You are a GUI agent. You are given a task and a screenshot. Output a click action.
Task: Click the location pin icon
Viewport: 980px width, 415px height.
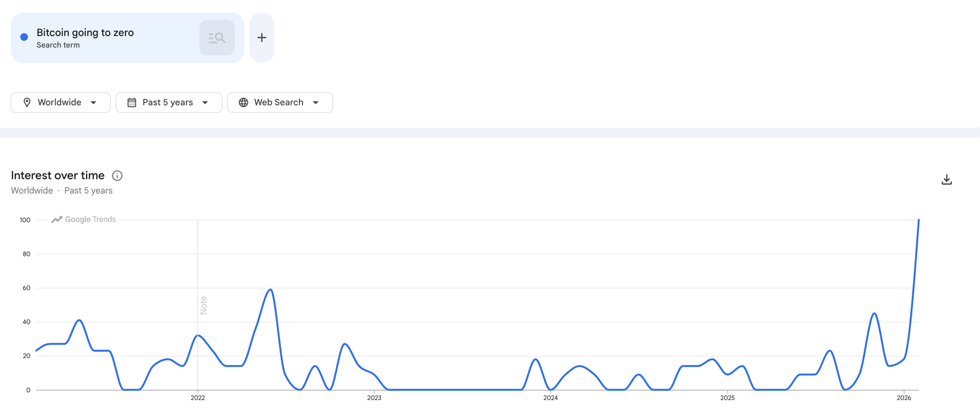[x=27, y=102]
